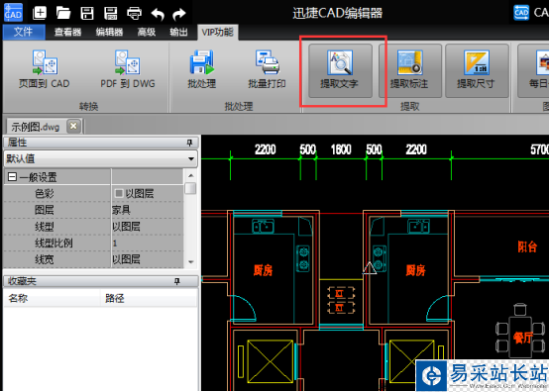This screenshot has height=392, width=549.
Task: Close the 示例图.dwg tab
Action: click(73, 126)
